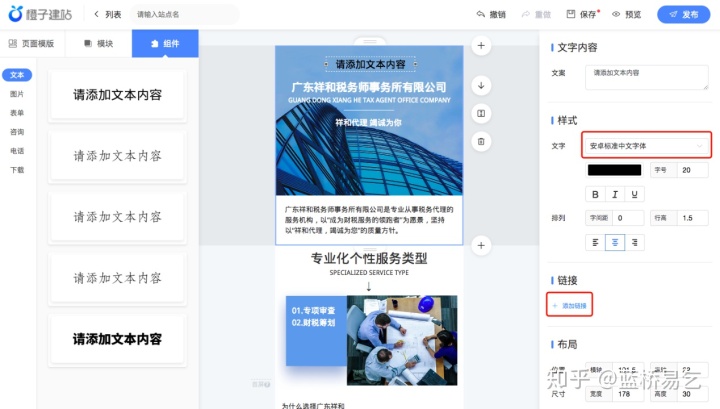Open the 安卓标准中文字体 font dropdown
Image resolution: width=720 pixels, height=409 pixels.
[647, 146]
